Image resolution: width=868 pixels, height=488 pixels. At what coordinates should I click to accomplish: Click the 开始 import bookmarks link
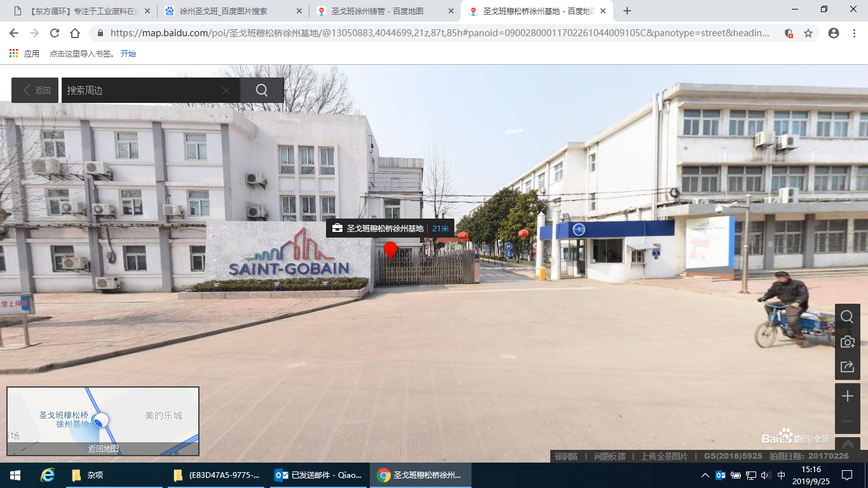click(x=128, y=54)
